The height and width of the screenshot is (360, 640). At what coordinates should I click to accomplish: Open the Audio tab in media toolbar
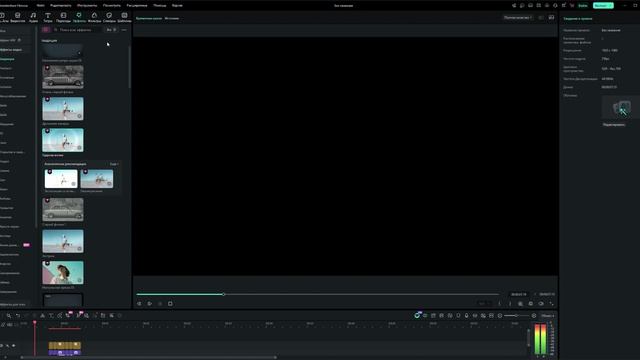tap(33, 17)
